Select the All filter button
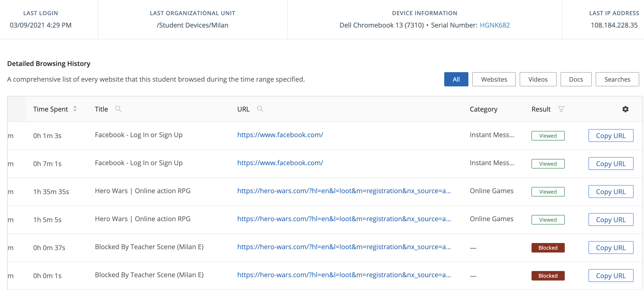 click(456, 79)
